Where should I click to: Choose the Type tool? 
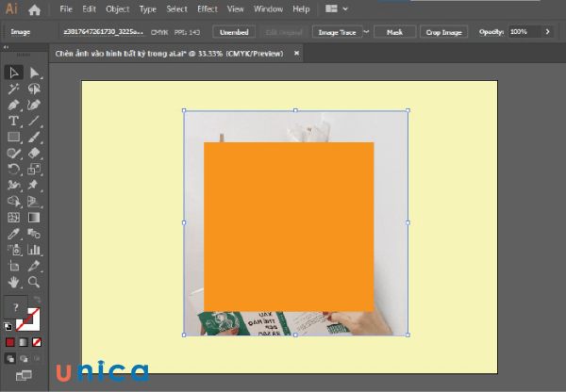pyautogui.click(x=14, y=121)
